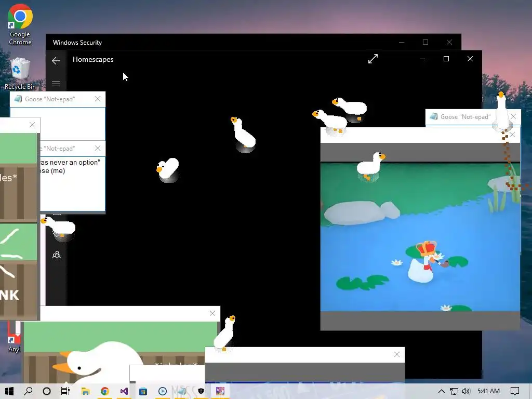Viewport: 532px width, 399px height.
Task: Switch to Visual Studio on the taskbar
Action: (124, 391)
